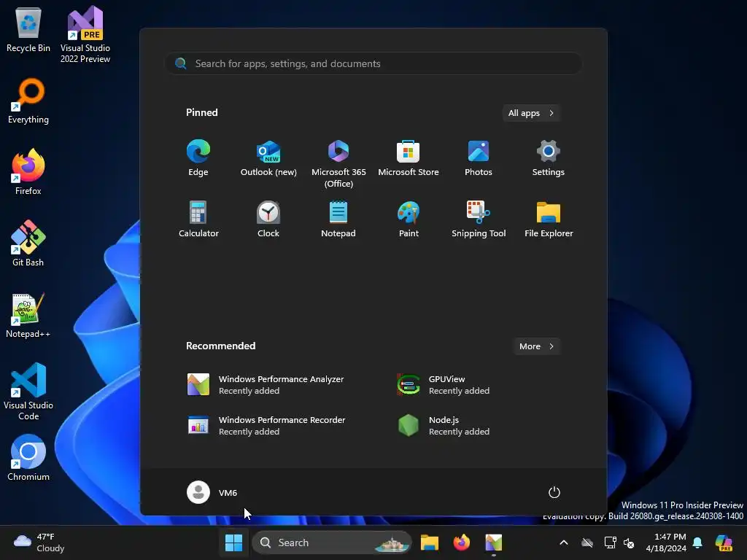Open the VM6 user account menu
747x560 pixels.
[212, 492]
